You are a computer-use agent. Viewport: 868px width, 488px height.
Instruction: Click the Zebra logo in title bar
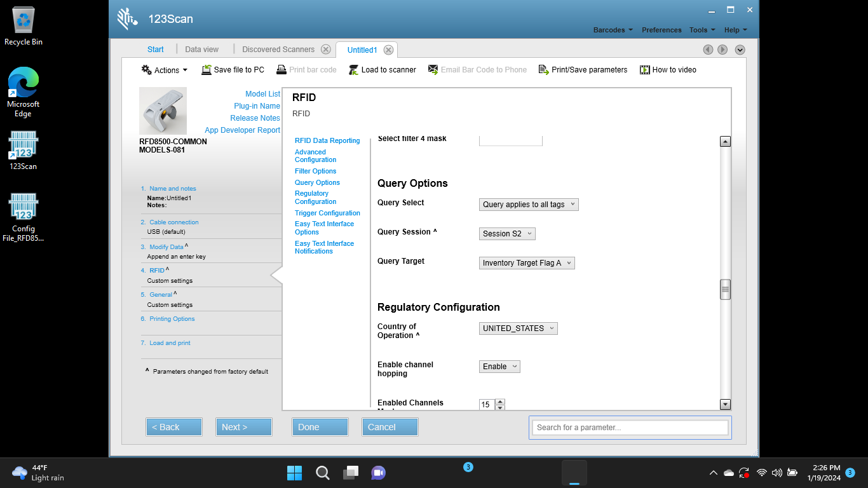(128, 19)
